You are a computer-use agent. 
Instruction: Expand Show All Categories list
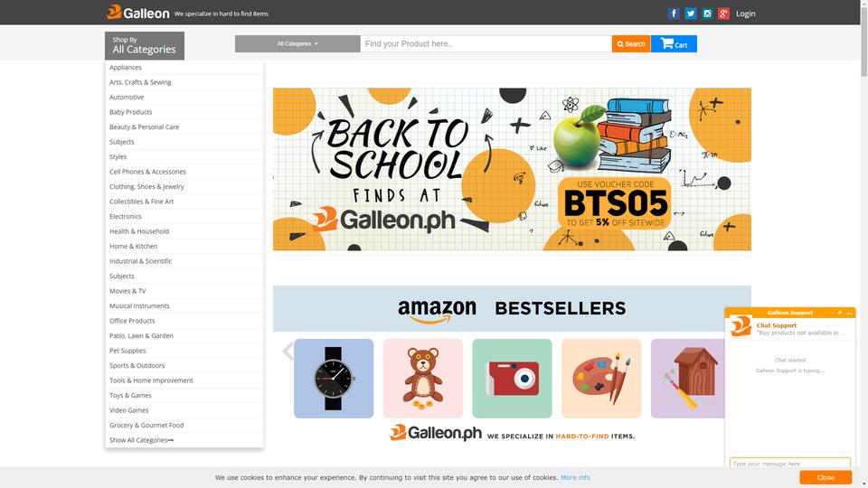[x=142, y=440]
